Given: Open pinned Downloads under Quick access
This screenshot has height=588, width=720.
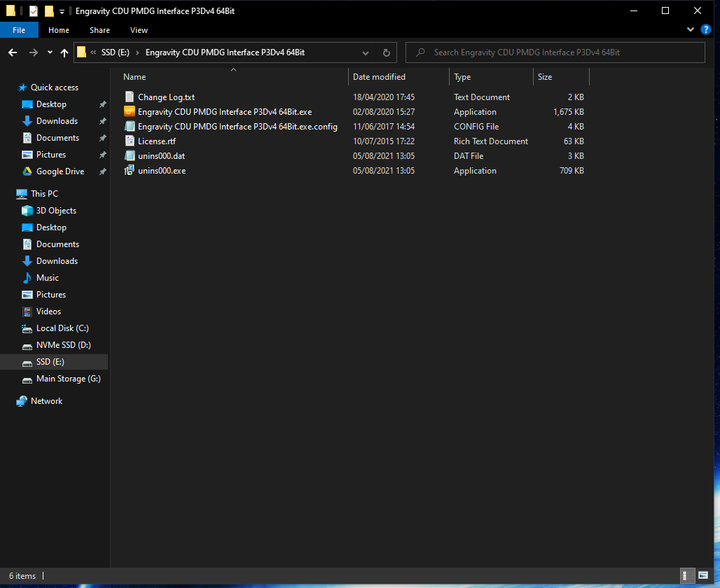Looking at the screenshot, I should (x=57, y=121).
